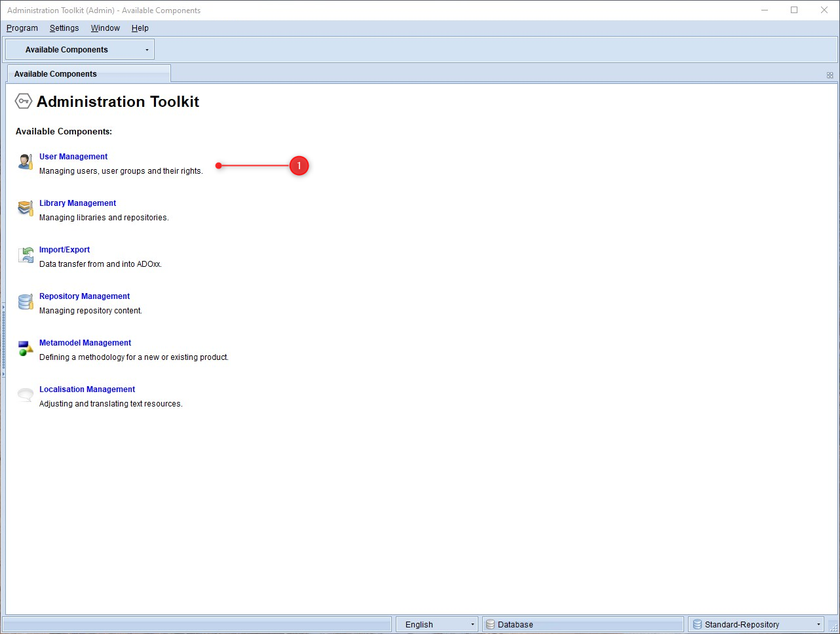Open the Localisation Management link
The width and height of the screenshot is (840, 634).
[x=87, y=389]
